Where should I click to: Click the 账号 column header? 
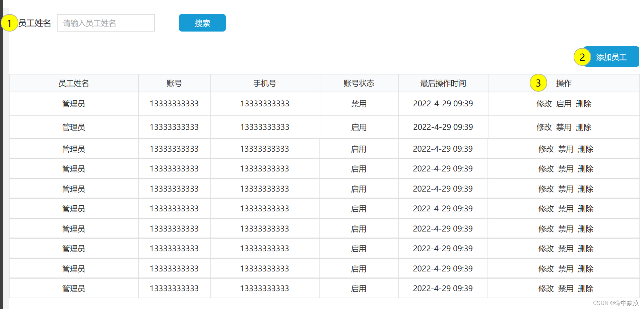(174, 83)
